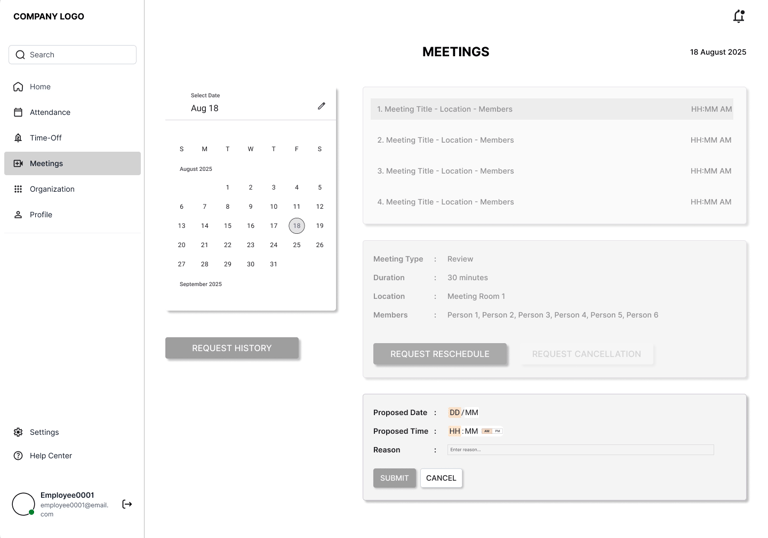
Task: Click the pencil edit date icon
Action: 321,106
